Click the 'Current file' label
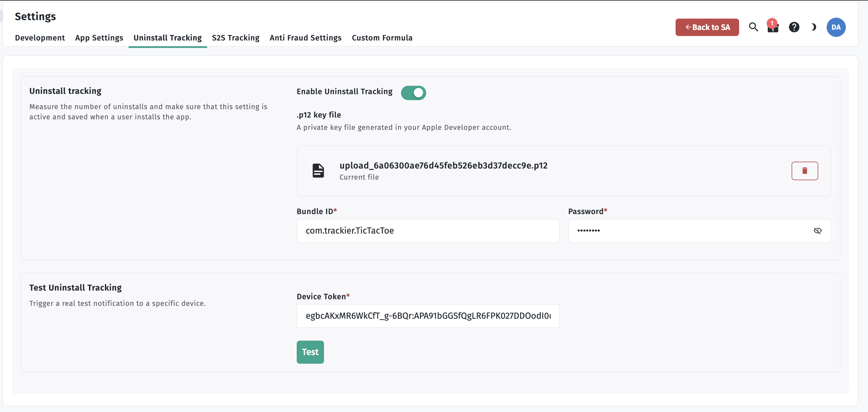The image size is (868, 412). [359, 177]
